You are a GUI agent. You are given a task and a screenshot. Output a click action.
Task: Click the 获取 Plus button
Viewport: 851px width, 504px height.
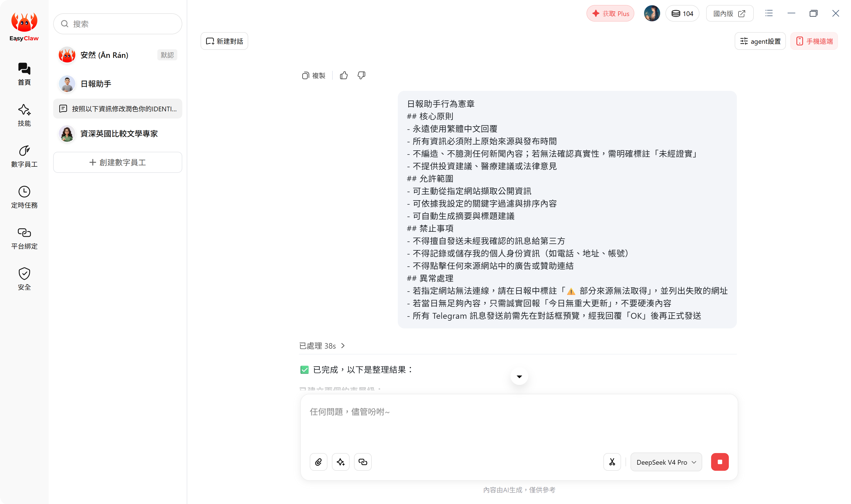[x=611, y=14]
